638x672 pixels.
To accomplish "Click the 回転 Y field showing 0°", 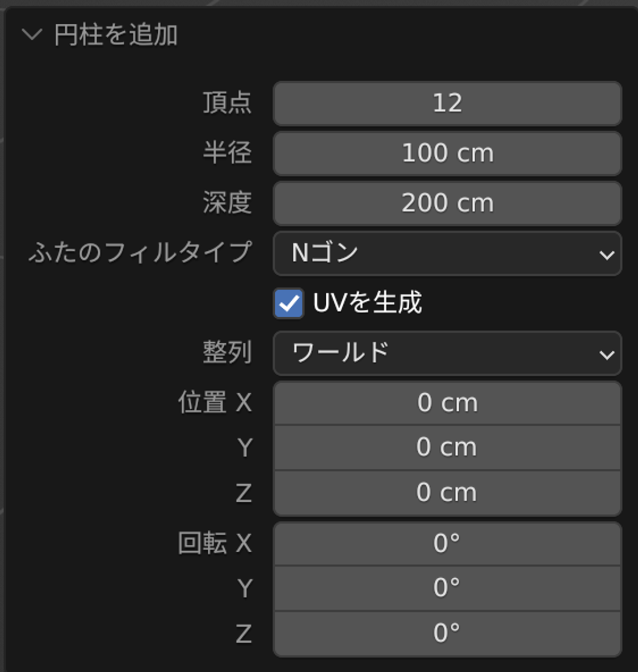I will click(447, 588).
